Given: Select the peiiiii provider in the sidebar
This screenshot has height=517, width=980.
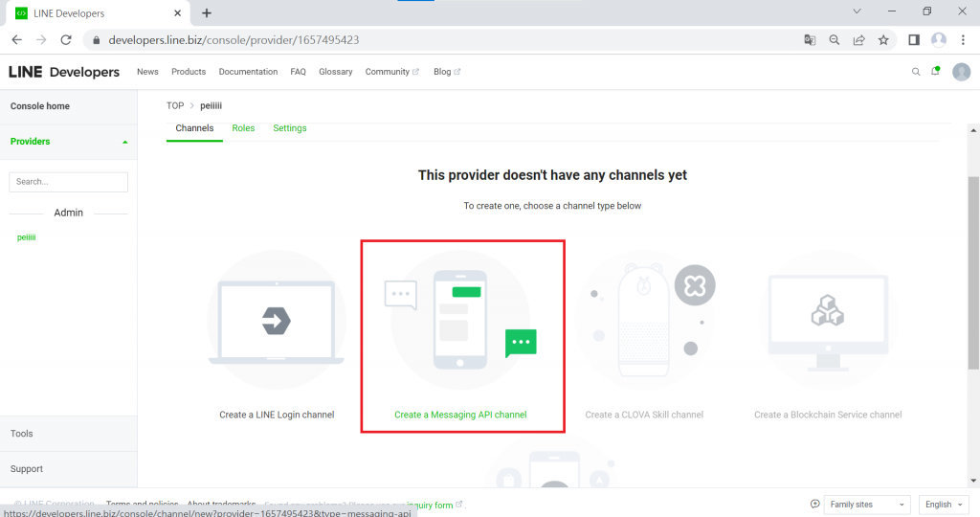Looking at the screenshot, I should pyautogui.click(x=26, y=237).
